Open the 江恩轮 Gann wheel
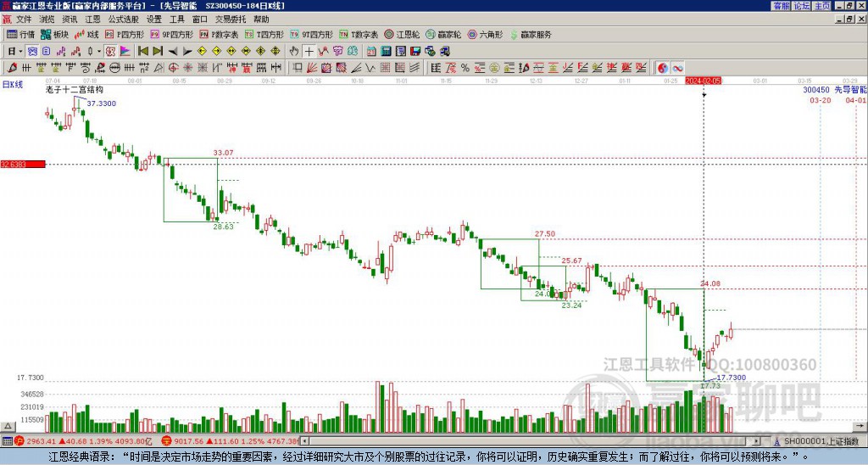The image size is (868, 465). (x=402, y=34)
